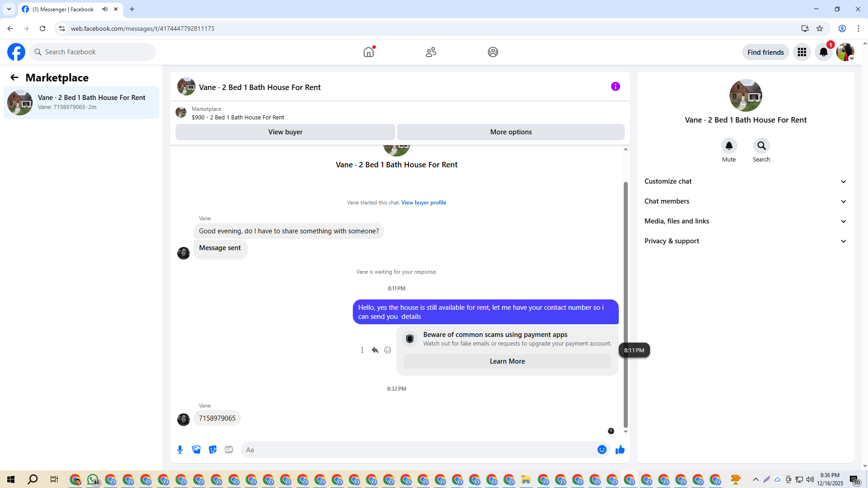The width and height of the screenshot is (868, 488).
Task: Open the Windows notification center
Action: coord(854,479)
